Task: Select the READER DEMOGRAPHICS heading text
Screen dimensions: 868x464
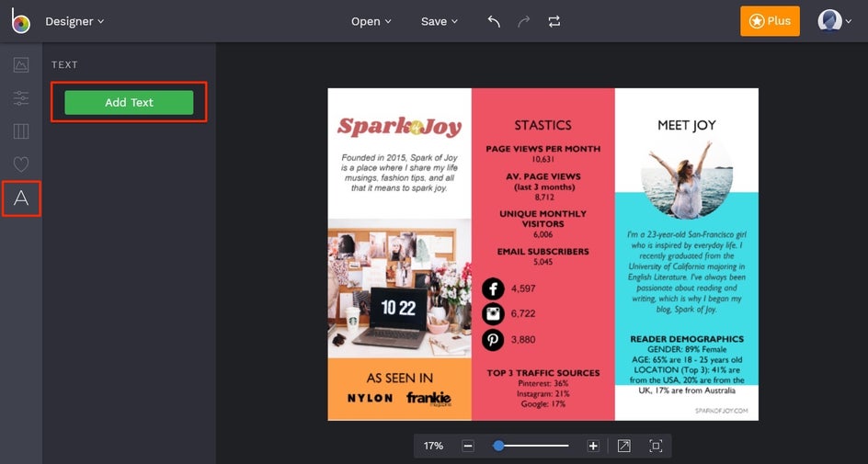Action: [687, 339]
